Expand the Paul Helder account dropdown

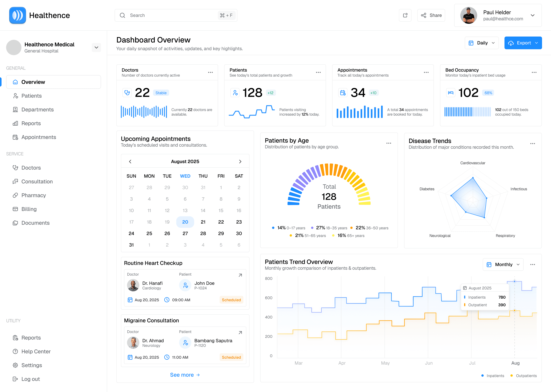533,15
